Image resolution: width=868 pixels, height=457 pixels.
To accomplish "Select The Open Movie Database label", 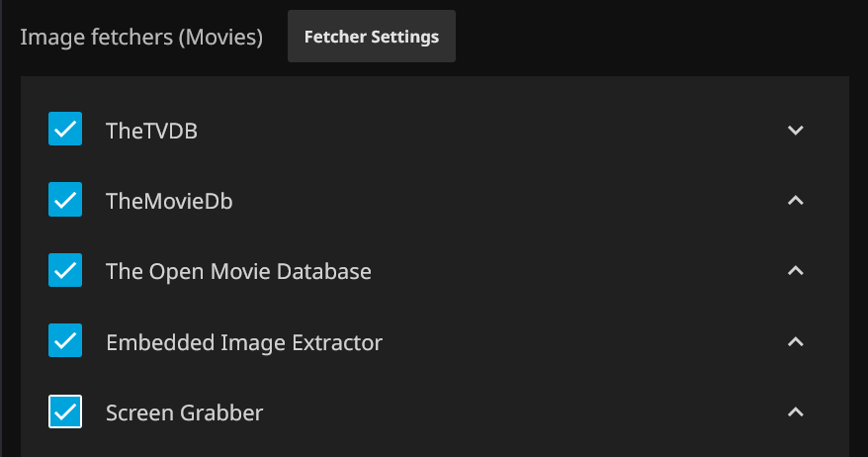I will coord(238,271).
